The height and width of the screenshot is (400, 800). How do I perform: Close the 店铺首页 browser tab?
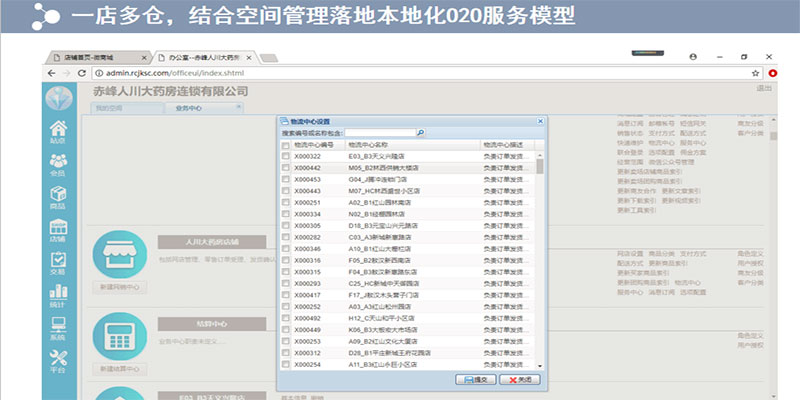[x=144, y=58]
